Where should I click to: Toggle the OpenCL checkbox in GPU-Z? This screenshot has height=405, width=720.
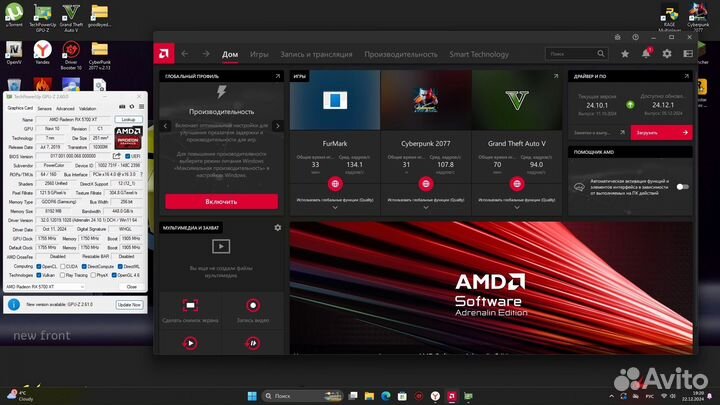39,266
